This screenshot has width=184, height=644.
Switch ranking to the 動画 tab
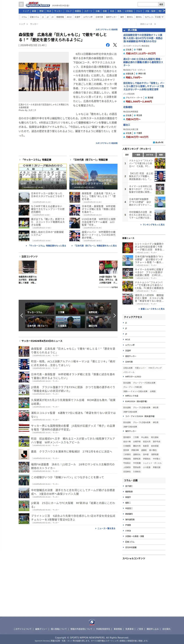point(161,155)
